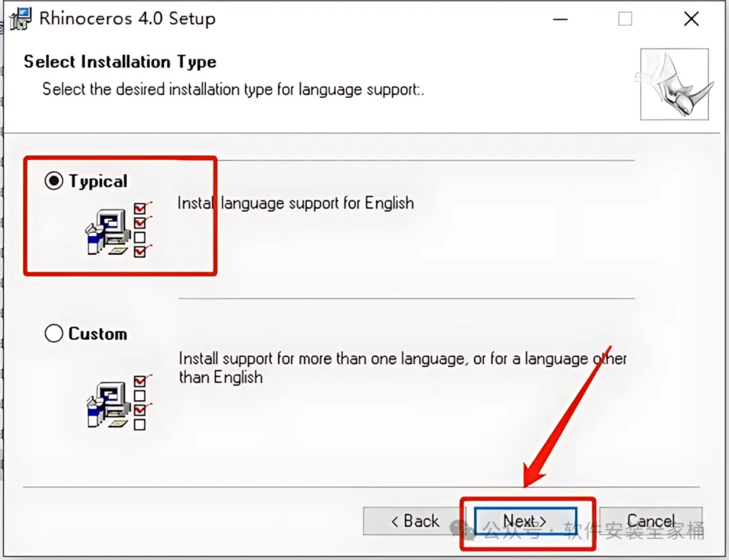The width and height of the screenshot is (729, 560).
Task: Click 'Install support for more than one language' text
Action: [402, 368]
